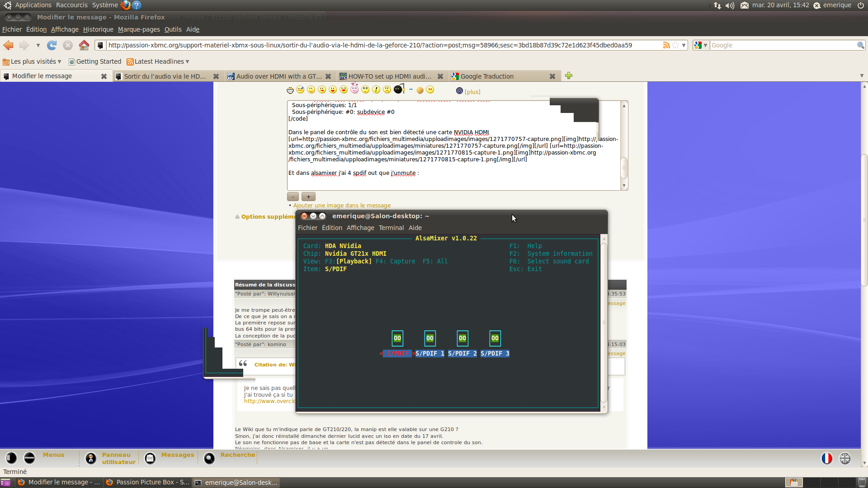The height and width of the screenshot is (488, 868).
Task: Go to the Firefox home page icon
Action: point(84,45)
